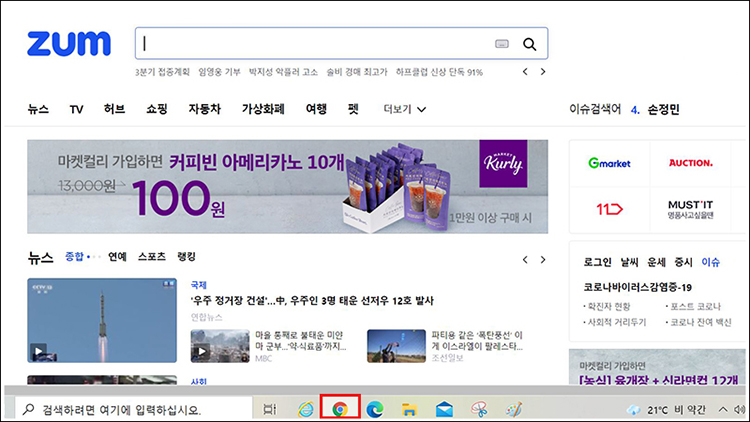This screenshot has height=422, width=750.
Task: Select the 랭킹 news tab
Action: click(x=186, y=257)
